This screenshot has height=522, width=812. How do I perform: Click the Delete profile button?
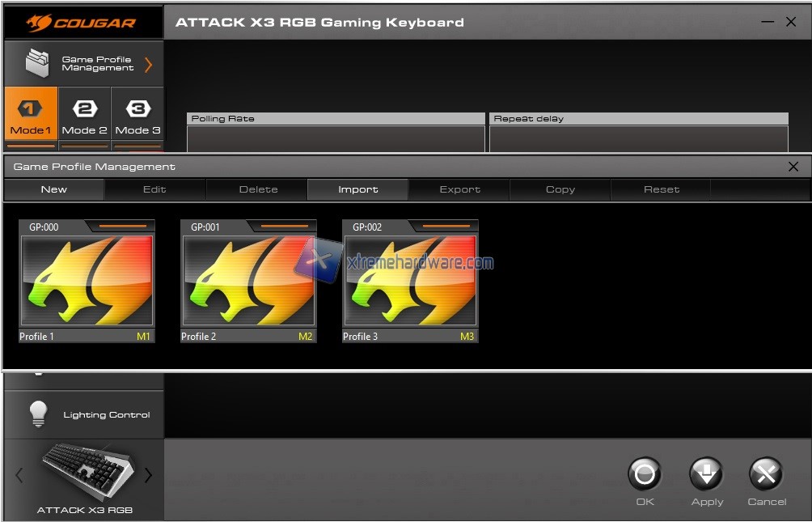258,189
